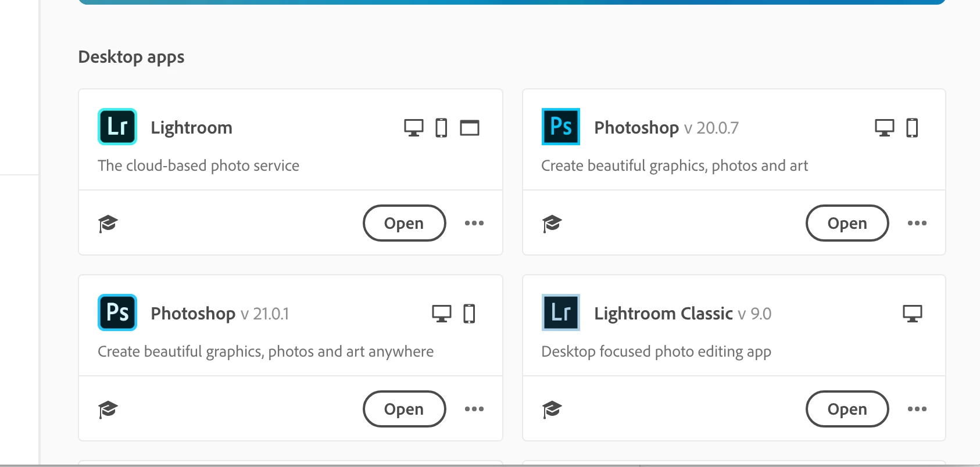Click the desktop platform icon on Lightroom card
This screenshot has height=467, width=980.
coord(414,128)
